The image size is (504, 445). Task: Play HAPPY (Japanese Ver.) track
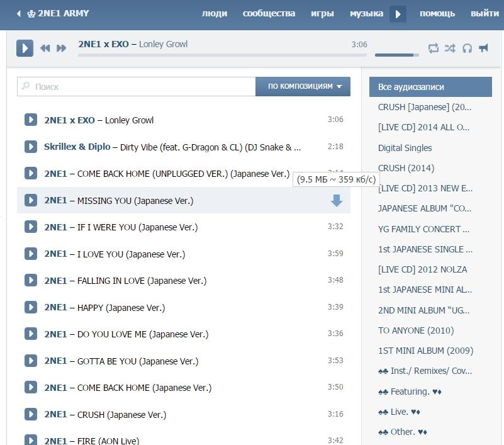click(31, 307)
